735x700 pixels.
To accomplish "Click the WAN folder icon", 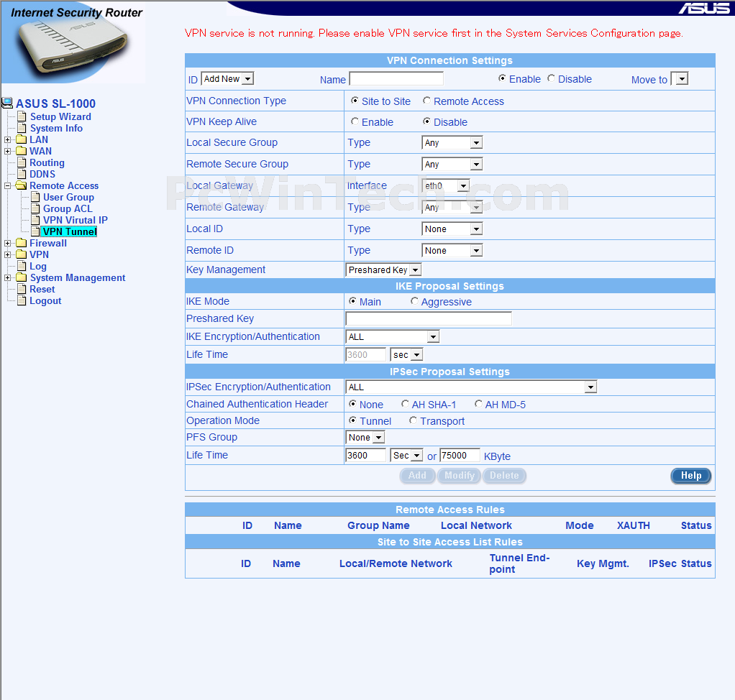I will tap(21, 151).
